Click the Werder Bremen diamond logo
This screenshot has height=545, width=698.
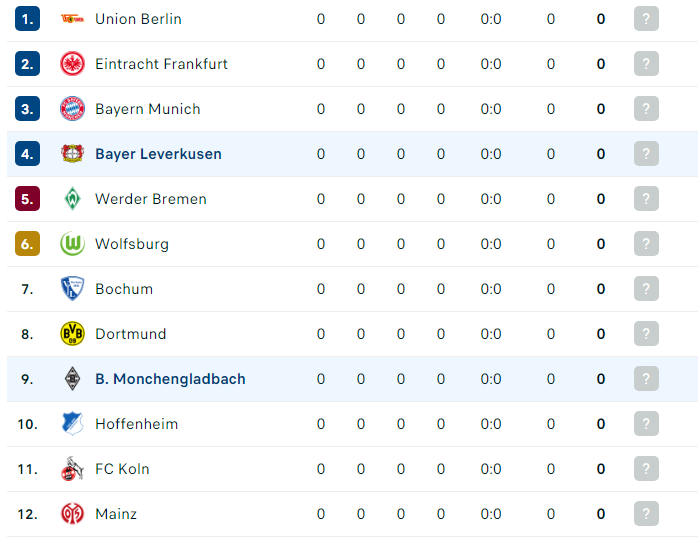tap(72, 199)
